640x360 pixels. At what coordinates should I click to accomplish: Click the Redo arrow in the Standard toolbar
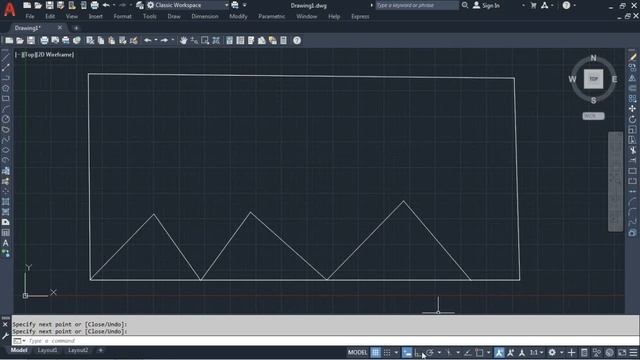(164, 40)
